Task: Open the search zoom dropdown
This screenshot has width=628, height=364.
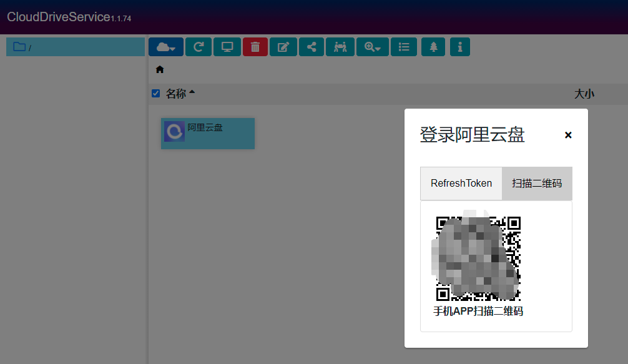Action: [373, 47]
